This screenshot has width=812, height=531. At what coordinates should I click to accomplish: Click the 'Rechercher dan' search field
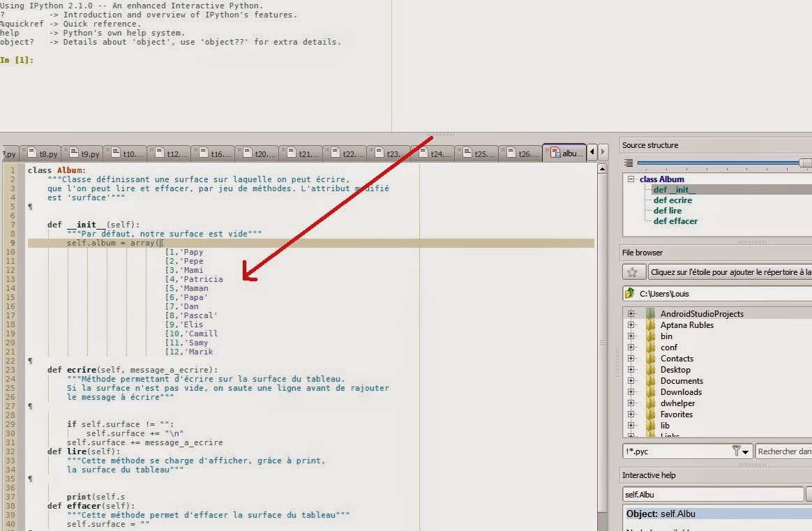coord(783,451)
